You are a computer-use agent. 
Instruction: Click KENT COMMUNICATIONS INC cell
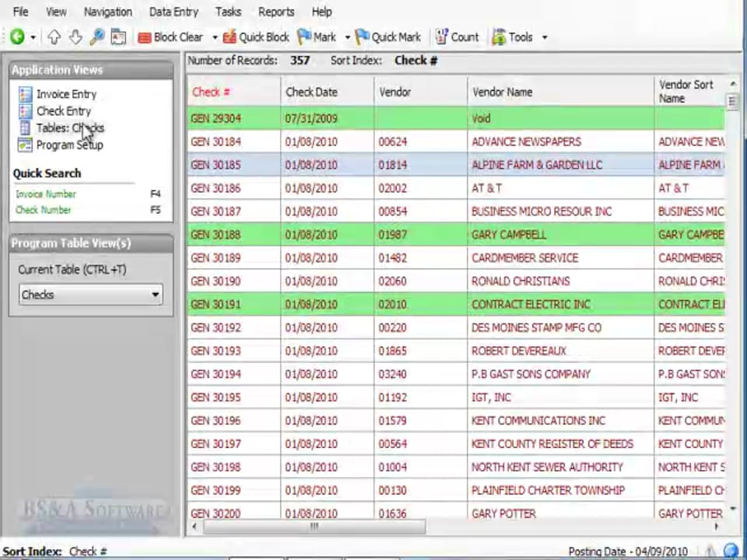560,421
